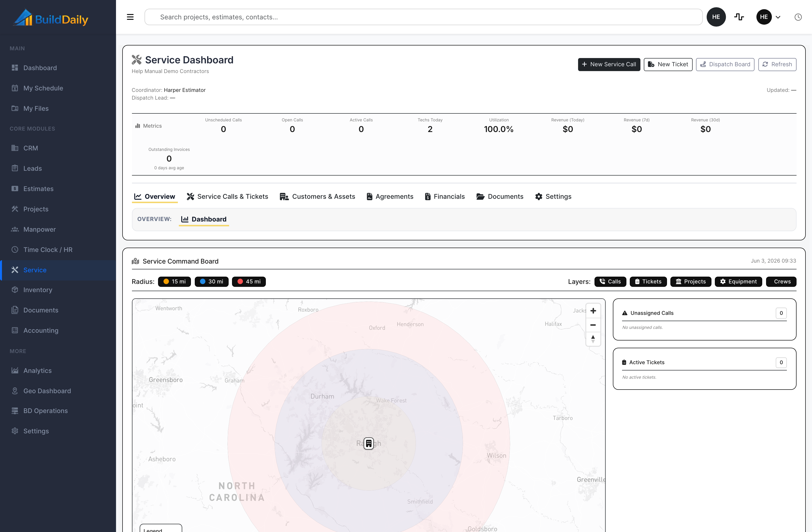Viewport: 812px width, 532px height.
Task: Reset map compass bearing
Action: (593, 339)
